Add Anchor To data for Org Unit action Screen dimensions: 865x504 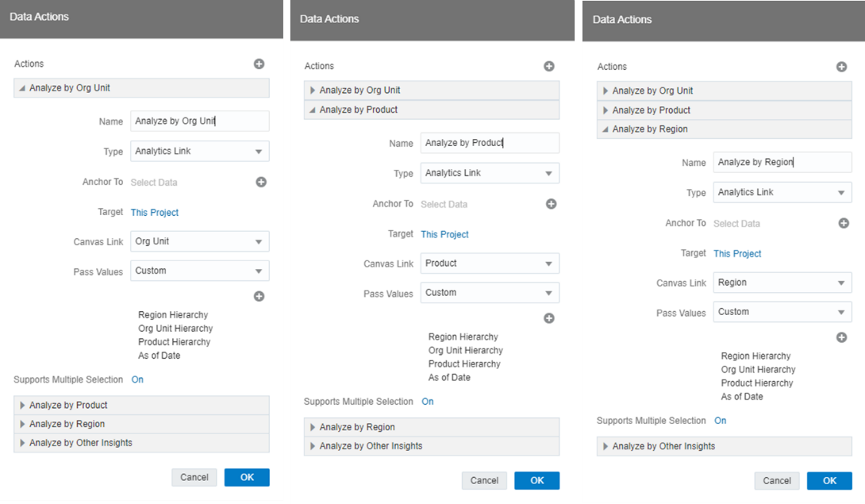261,182
